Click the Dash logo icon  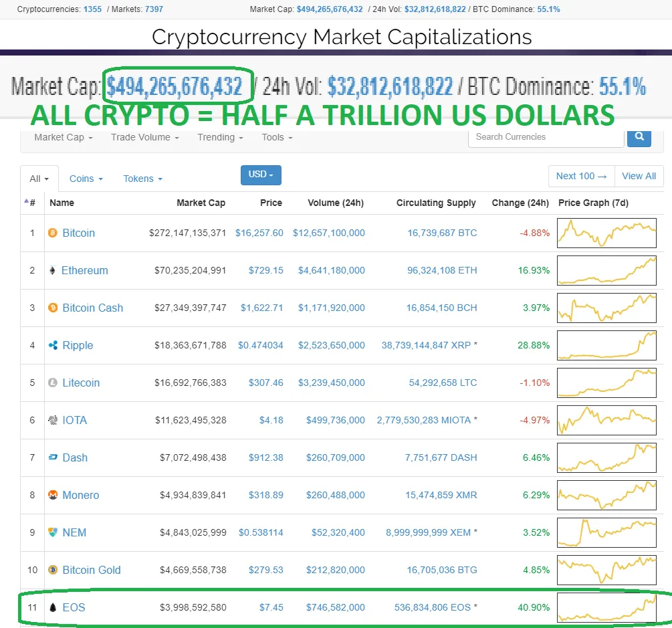pos(53,457)
